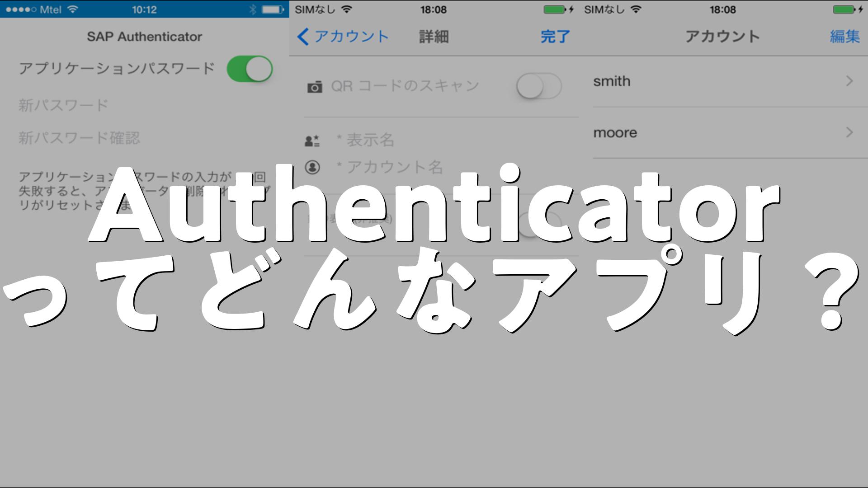Tap the SAP Authenticator title
Image resolution: width=868 pixels, height=488 pixels.
point(145,37)
